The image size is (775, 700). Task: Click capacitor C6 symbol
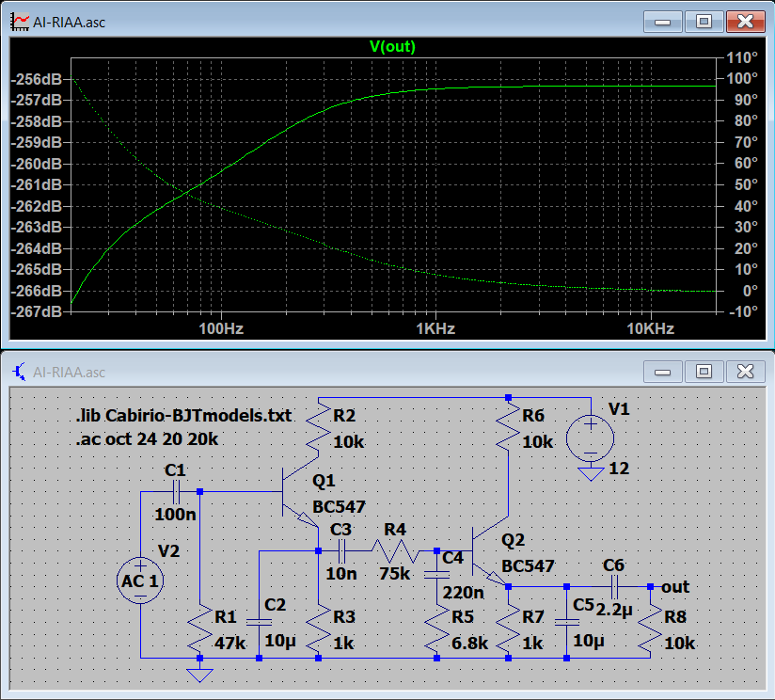point(614,587)
